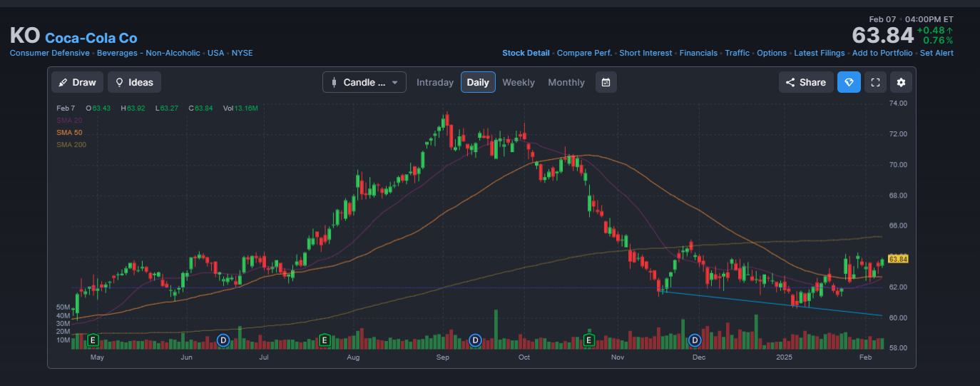980x386 pixels.
Task: Switch to the Monthly timeframe
Action: (x=566, y=82)
